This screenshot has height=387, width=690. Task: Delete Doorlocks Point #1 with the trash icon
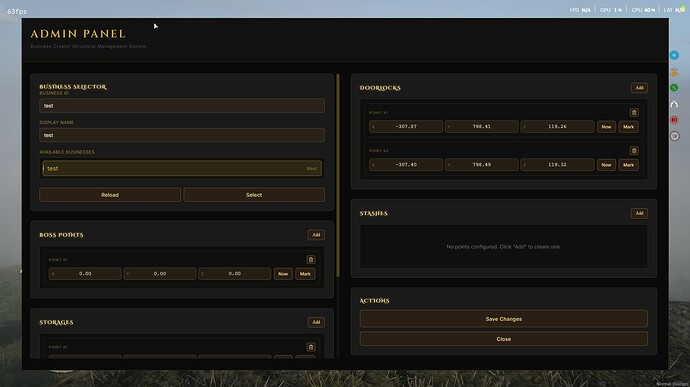tap(634, 113)
